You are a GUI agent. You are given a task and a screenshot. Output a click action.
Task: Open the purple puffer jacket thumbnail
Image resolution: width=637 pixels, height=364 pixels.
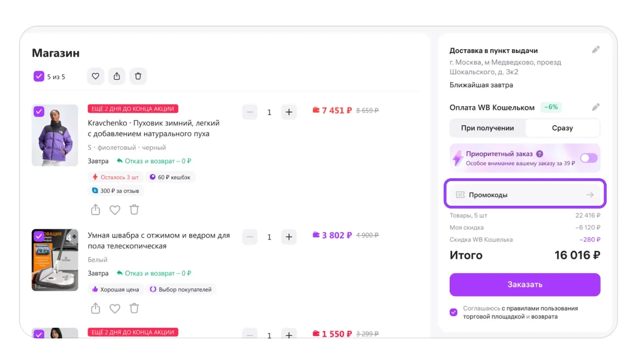(x=55, y=135)
